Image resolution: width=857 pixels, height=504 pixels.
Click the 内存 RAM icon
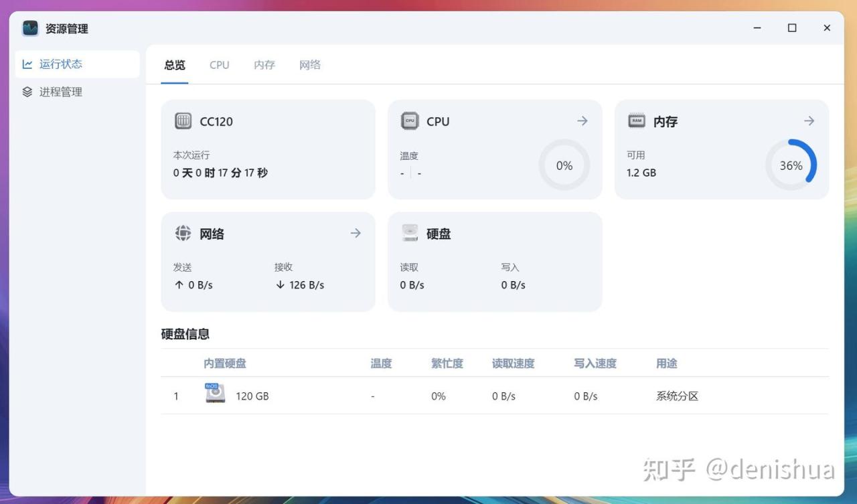[636, 121]
